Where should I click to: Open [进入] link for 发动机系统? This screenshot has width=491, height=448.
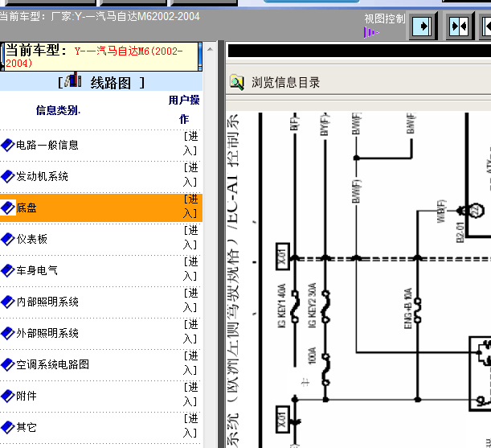click(x=190, y=175)
